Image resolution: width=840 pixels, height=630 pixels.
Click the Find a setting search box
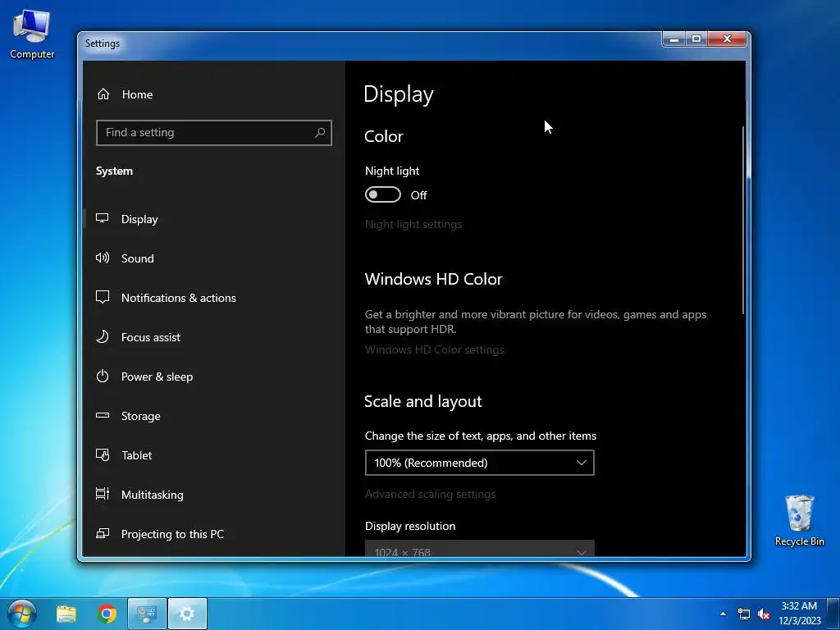214,132
